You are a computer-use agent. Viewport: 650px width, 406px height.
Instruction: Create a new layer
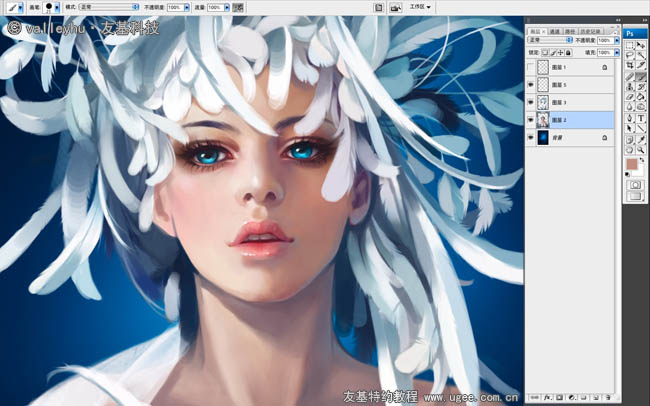click(x=596, y=398)
